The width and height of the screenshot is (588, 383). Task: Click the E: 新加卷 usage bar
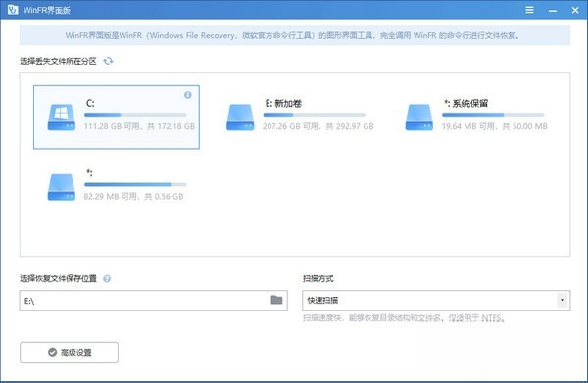point(315,115)
